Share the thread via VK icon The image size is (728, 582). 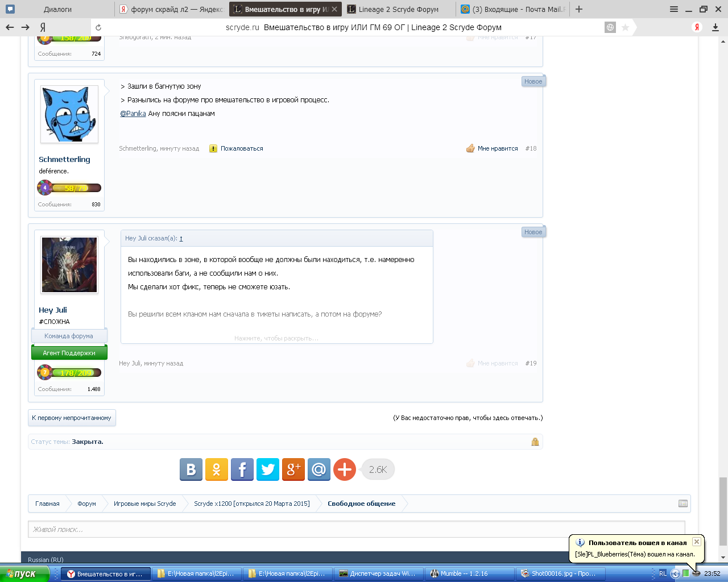[x=191, y=469]
